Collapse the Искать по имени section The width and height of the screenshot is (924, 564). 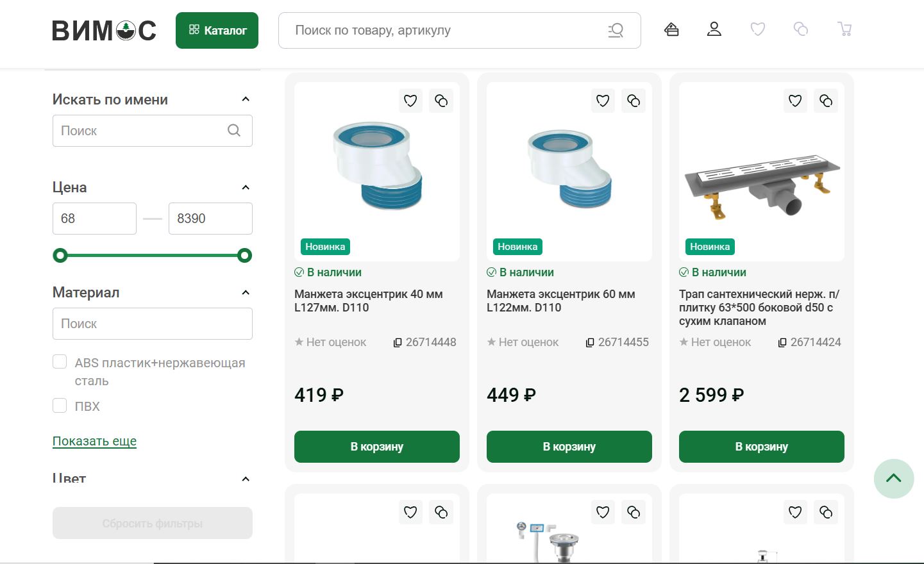(x=246, y=99)
